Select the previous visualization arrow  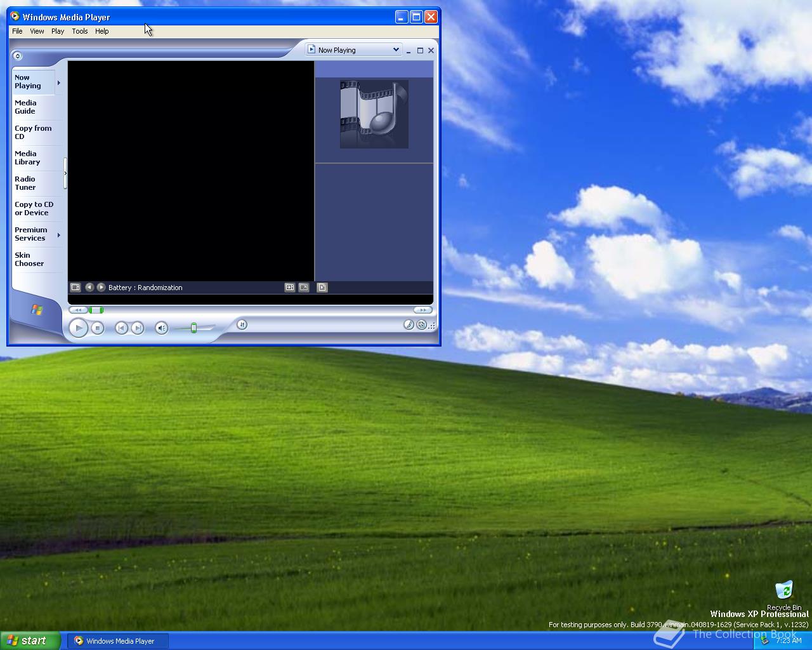tap(89, 288)
